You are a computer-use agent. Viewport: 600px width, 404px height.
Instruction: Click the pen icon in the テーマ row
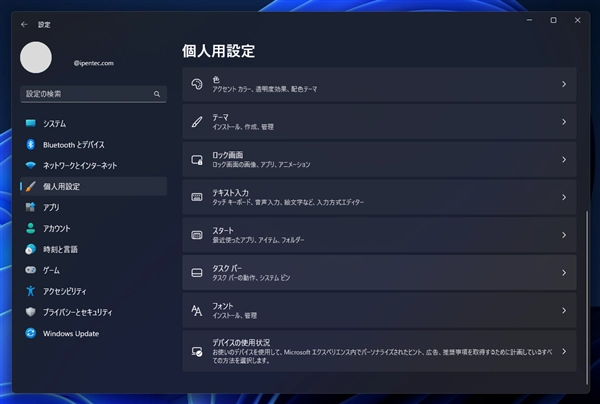click(197, 122)
